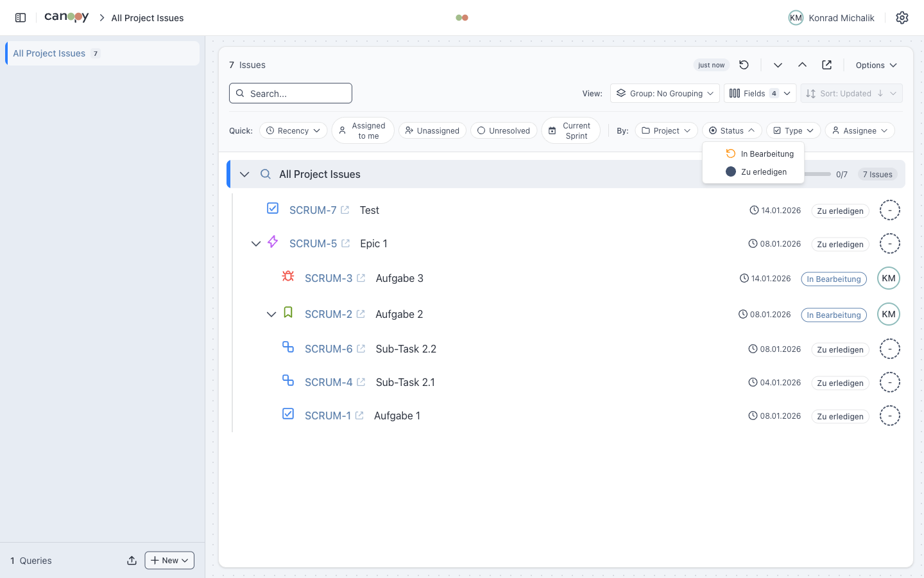Viewport: 924px width, 578px height.
Task: Toggle the Unresolved quick filter
Action: click(504, 131)
